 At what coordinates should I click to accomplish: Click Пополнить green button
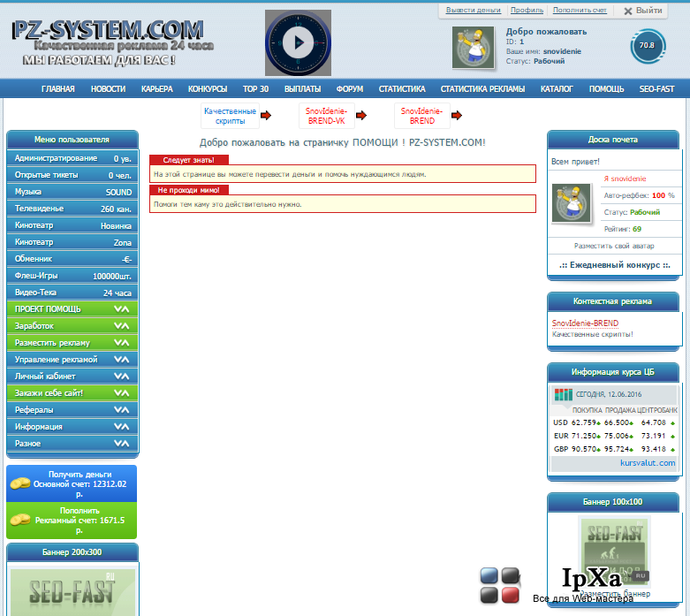[72, 520]
